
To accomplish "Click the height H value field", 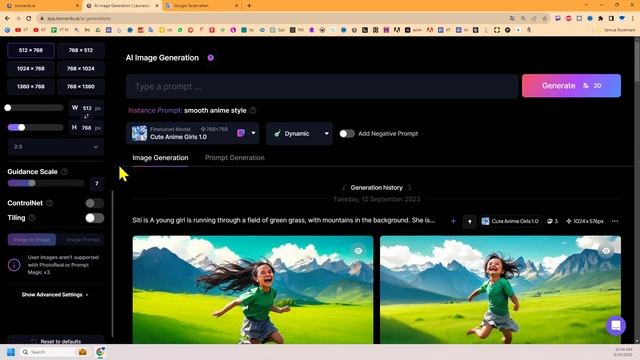I will point(87,128).
